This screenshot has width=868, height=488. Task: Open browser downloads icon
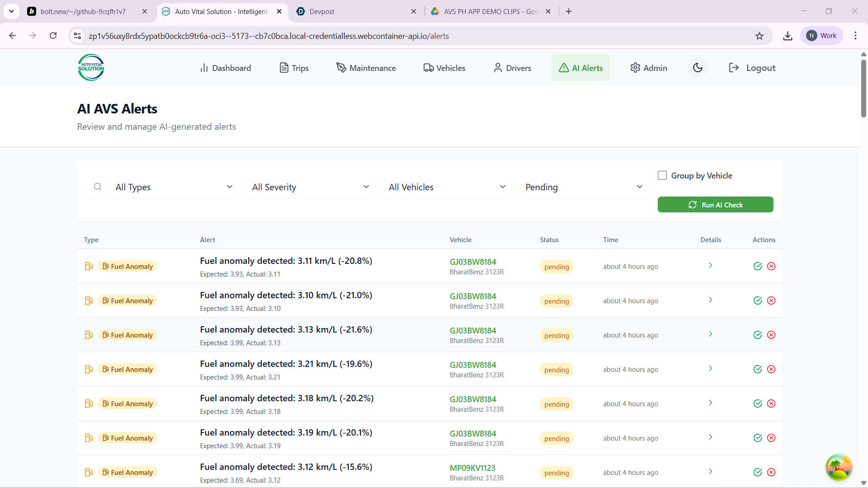tap(788, 36)
